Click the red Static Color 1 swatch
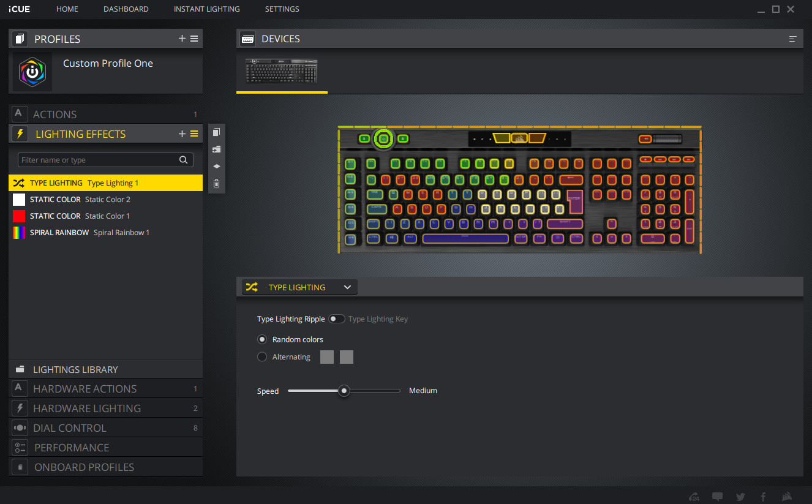This screenshot has height=504, width=812. pos(19,216)
